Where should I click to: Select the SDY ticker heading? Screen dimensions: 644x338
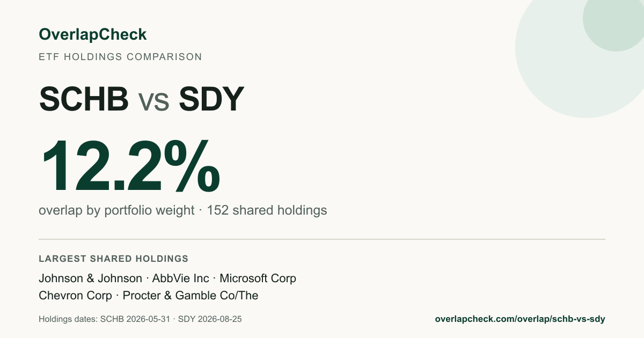coord(211,98)
